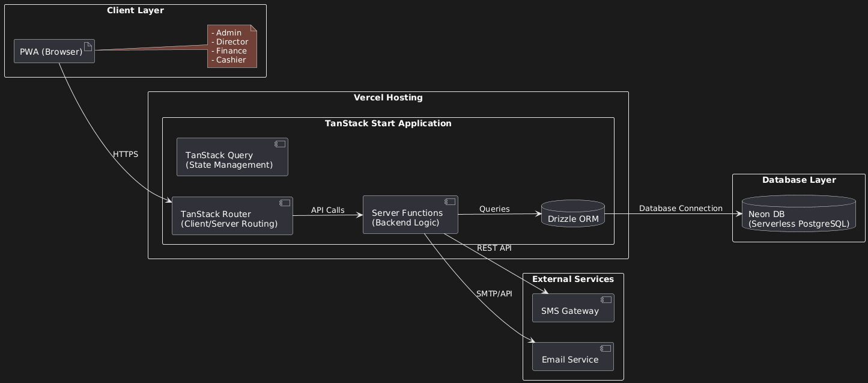Click the "Client Layer" group title
This screenshot has width=868, height=383.
[x=135, y=10]
